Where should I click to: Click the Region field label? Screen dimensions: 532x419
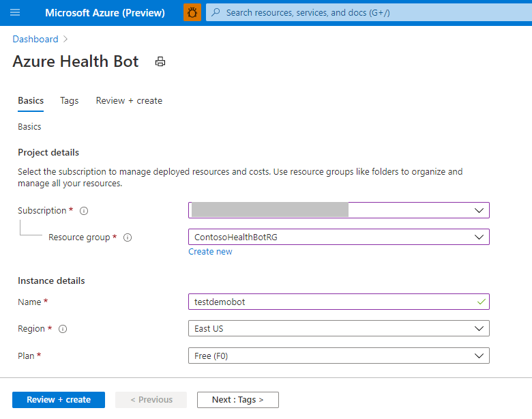coord(31,329)
